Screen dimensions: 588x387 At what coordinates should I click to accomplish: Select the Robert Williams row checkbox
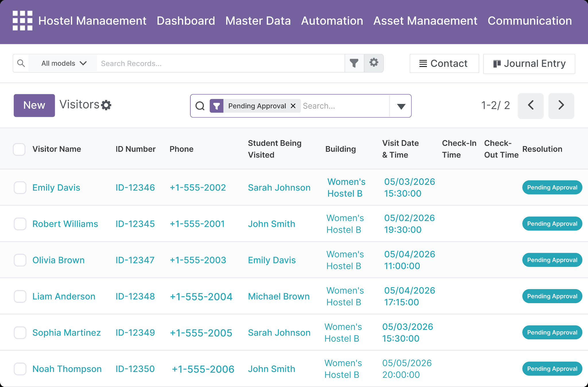[20, 224]
